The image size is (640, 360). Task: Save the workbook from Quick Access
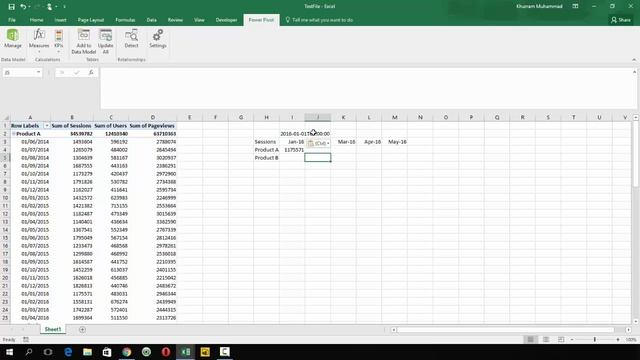(11, 7)
